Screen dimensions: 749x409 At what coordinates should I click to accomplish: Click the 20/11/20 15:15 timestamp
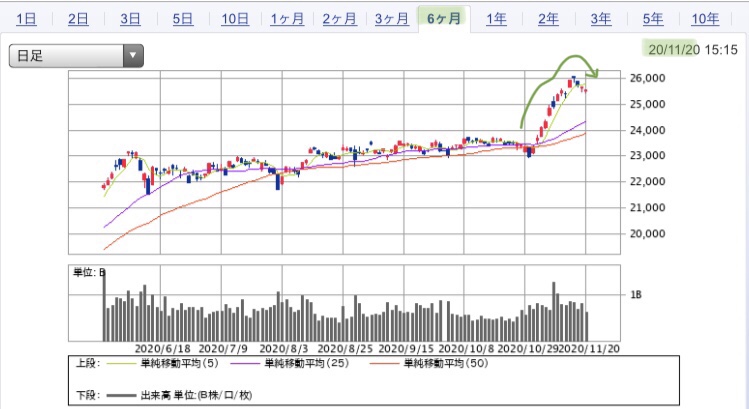tap(693, 50)
